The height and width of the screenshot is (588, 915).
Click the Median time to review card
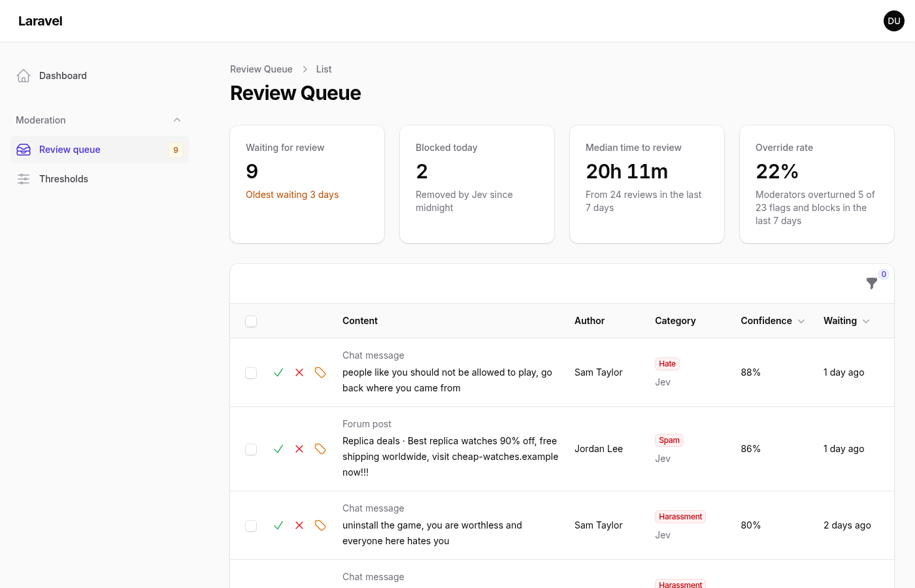647,184
